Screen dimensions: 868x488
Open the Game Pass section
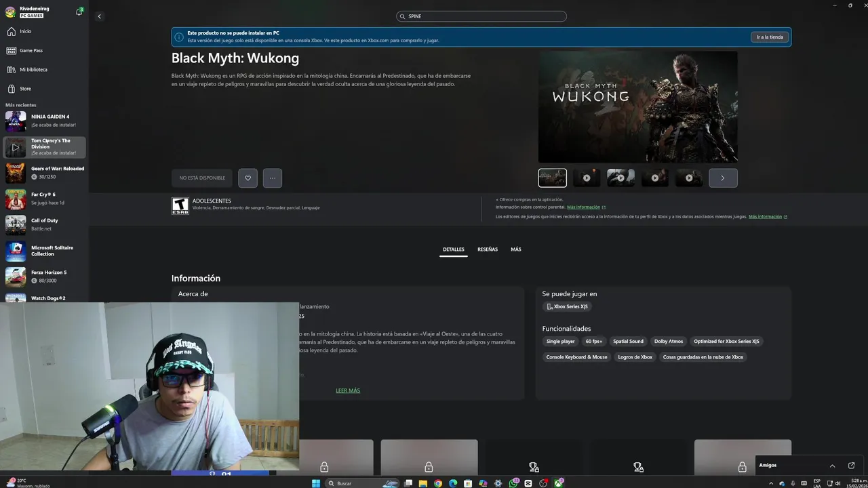pyautogui.click(x=44, y=50)
